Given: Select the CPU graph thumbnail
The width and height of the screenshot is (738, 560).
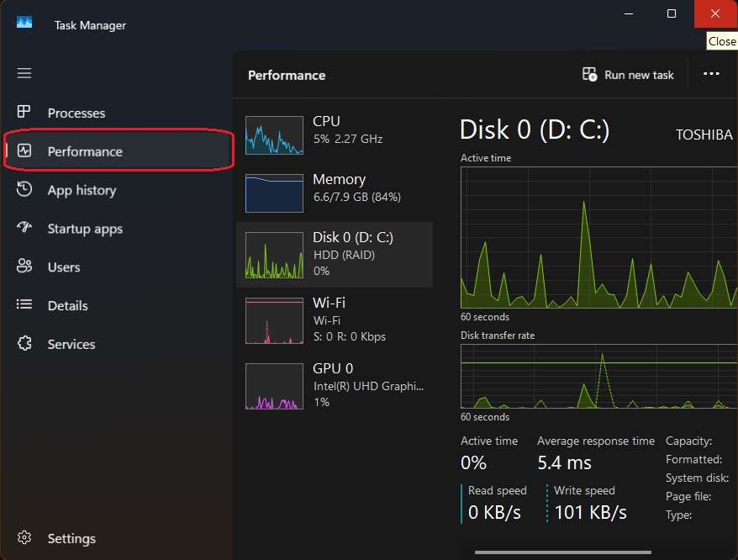Looking at the screenshot, I should click(274, 135).
